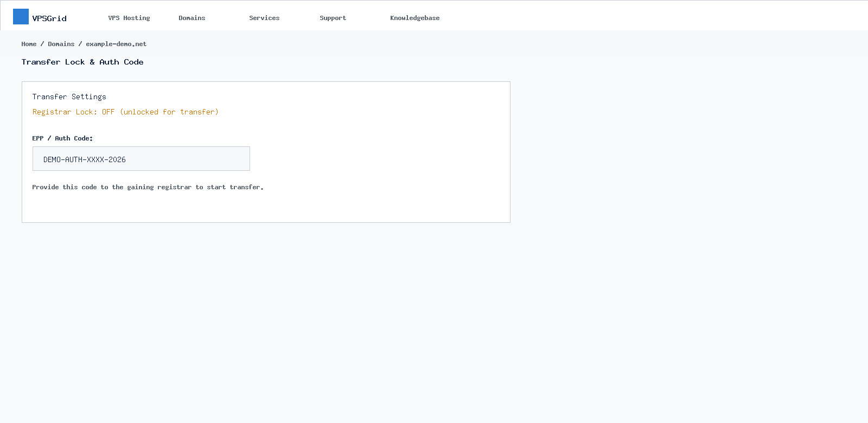Click the Registrar Lock OFF status text
The width and height of the screenshot is (868, 423).
(x=125, y=112)
